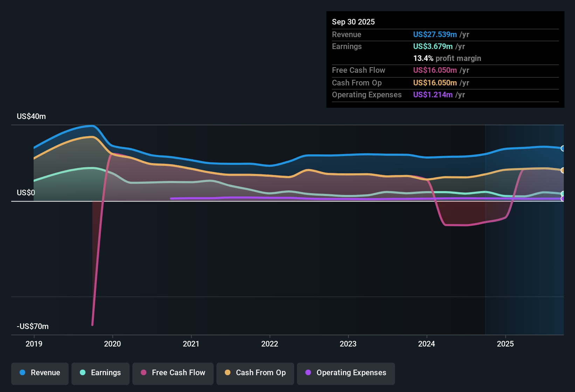Click the teal Earnings legend dot
The height and width of the screenshot is (392, 575).
[83, 373]
